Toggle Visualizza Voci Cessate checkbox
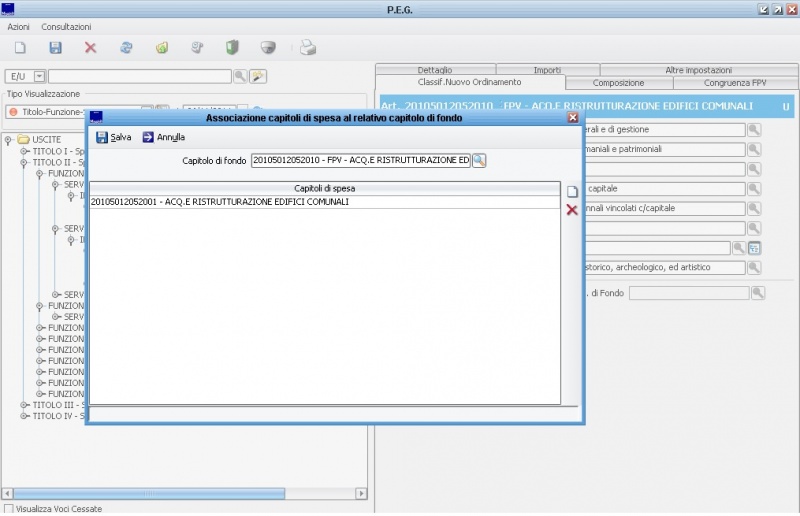The height and width of the screenshot is (516, 800). (x=9, y=509)
